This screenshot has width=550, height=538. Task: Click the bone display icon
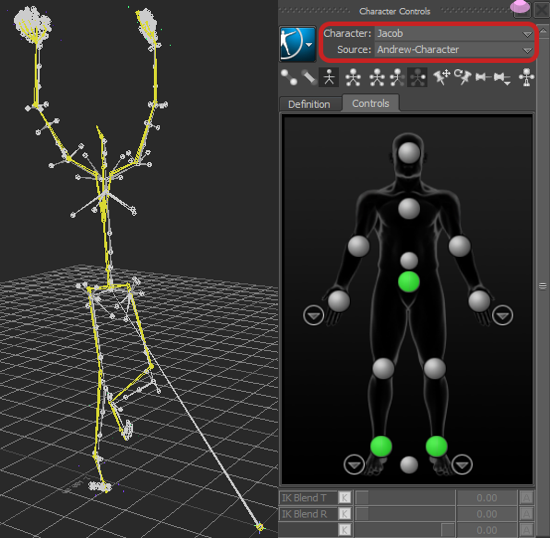309,77
